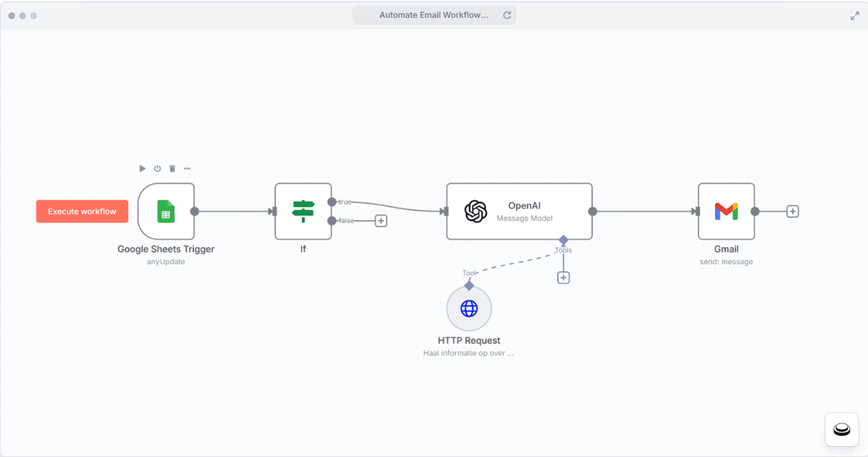
Task: Click the 'Haal informatie op over ...' text
Action: tap(469, 353)
